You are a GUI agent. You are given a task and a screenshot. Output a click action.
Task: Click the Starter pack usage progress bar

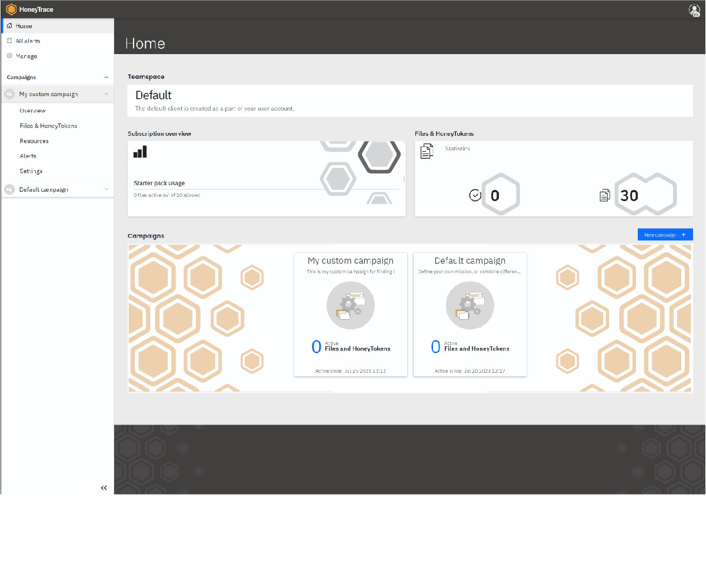click(267, 189)
